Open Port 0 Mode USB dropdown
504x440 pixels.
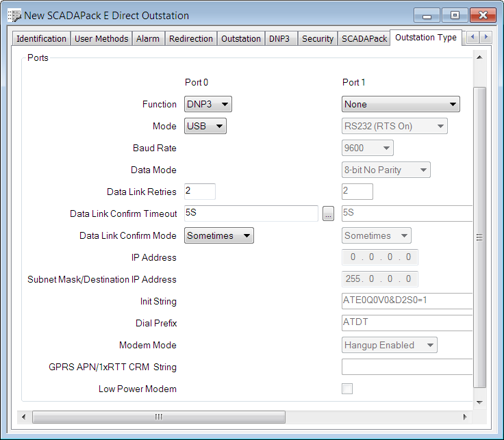205,126
